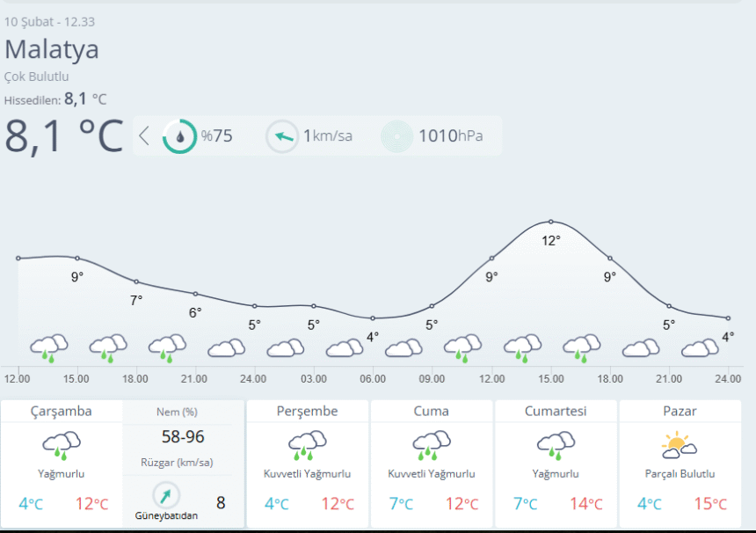Click the 1010hPa pressure reading
Viewport: 756px width, 533px height.
tap(450, 136)
